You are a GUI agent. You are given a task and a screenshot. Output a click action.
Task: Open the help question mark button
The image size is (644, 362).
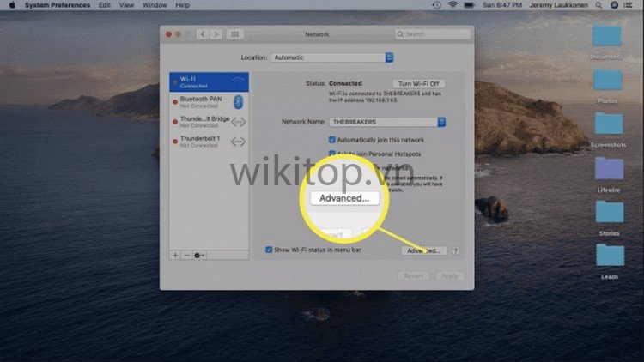(x=455, y=251)
